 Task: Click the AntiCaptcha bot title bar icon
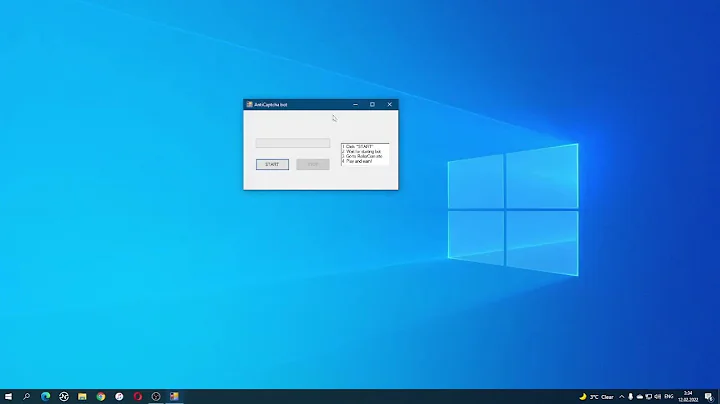[x=249, y=104]
